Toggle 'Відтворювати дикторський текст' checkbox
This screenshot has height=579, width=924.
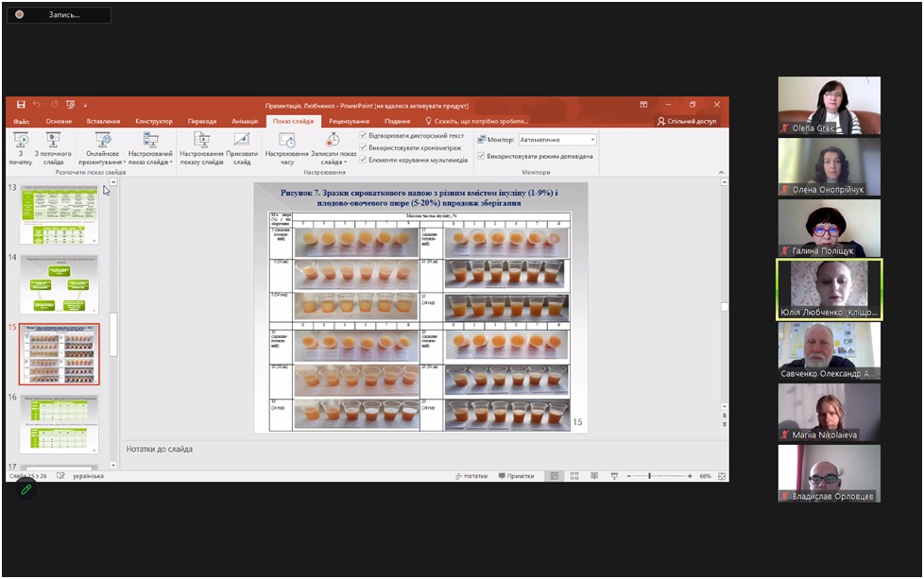pos(363,135)
